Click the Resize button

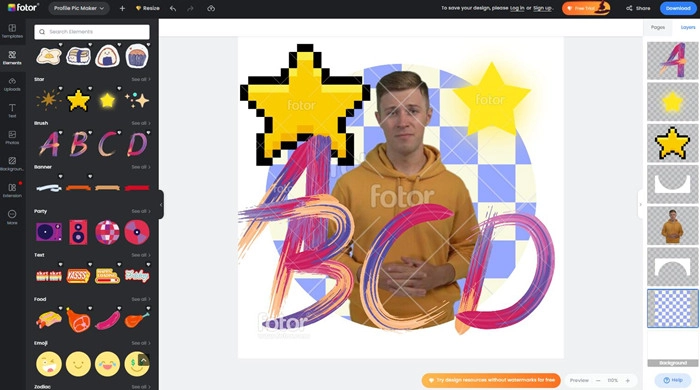click(147, 8)
